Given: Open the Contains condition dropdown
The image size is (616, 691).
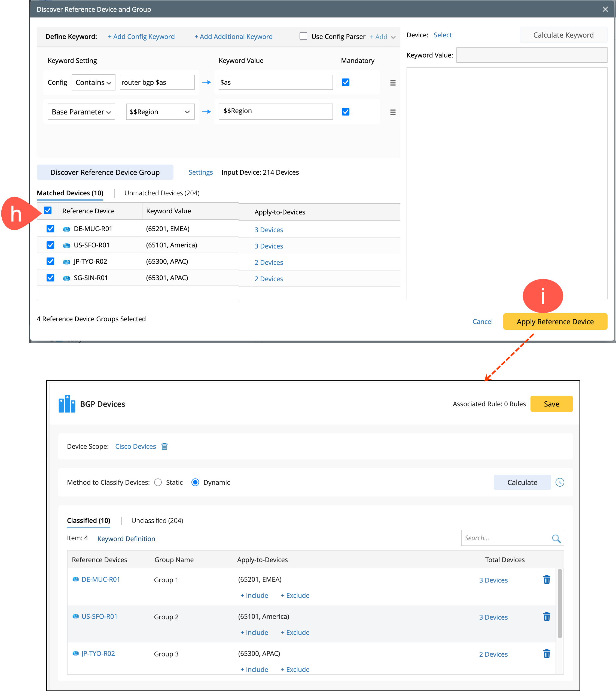Looking at the screenshot, I should pos(93,82).
